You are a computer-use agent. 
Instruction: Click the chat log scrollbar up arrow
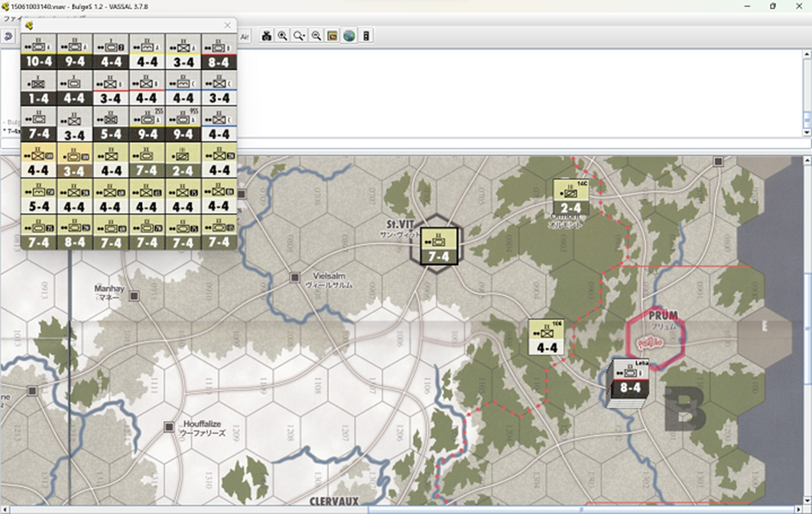coord(807,54)
